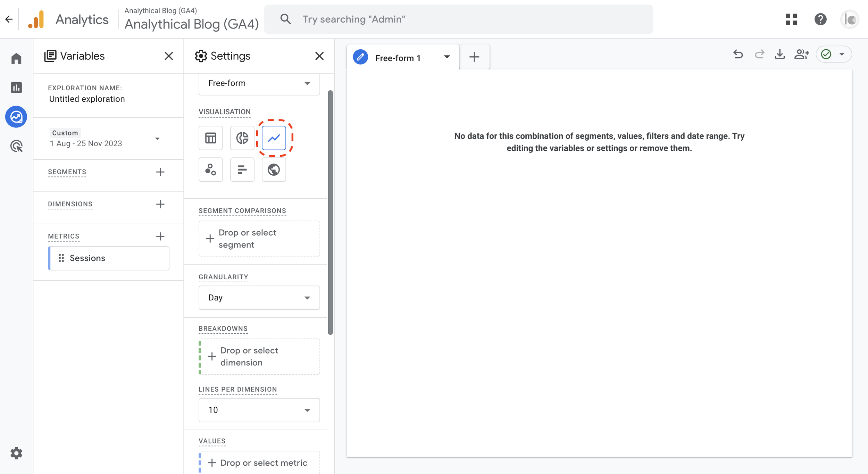Click Drop or select segment box
868x474 pixels.
(259, 239)
